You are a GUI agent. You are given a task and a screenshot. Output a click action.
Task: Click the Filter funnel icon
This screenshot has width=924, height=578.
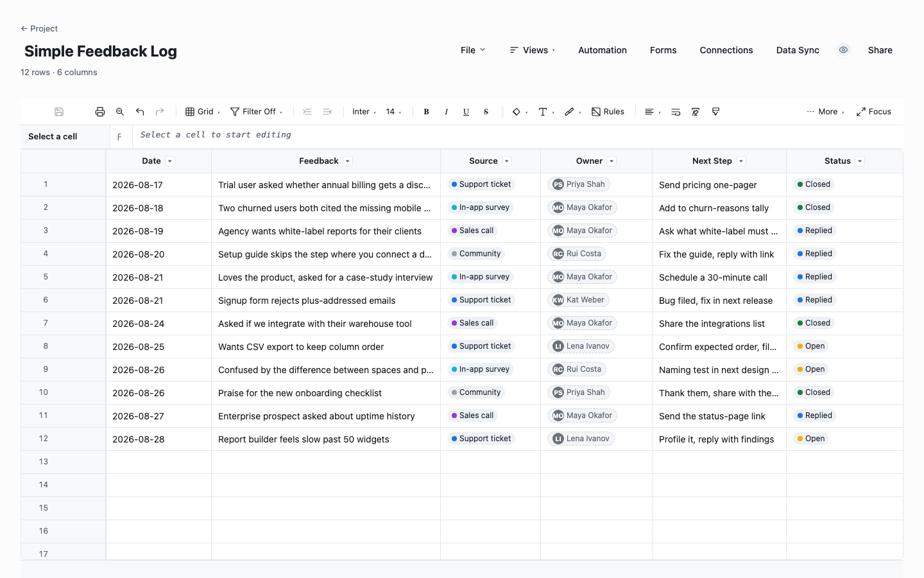[x=235, y=112]
